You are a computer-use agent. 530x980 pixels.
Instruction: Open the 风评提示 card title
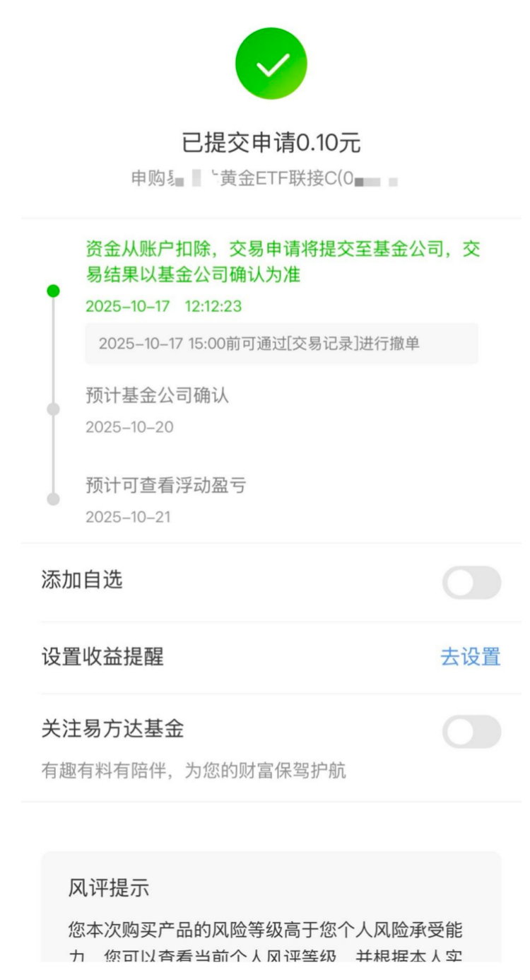pos(108,889)
